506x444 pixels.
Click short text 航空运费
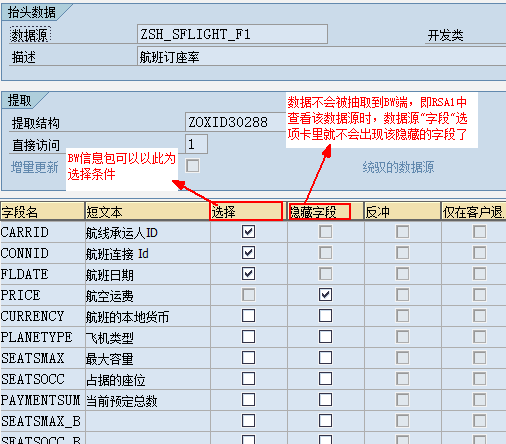pos(110,296)
